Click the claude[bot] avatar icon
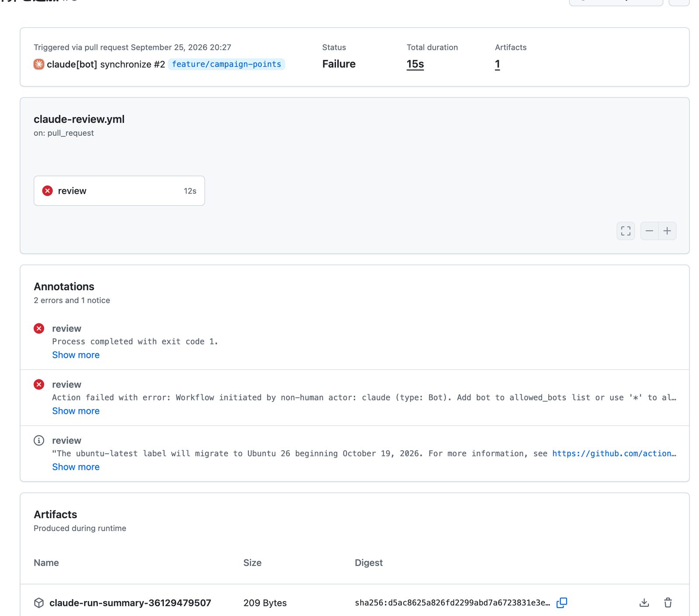Image resolution: width=699 pixels, height=616 pixels. pos(39,64)
